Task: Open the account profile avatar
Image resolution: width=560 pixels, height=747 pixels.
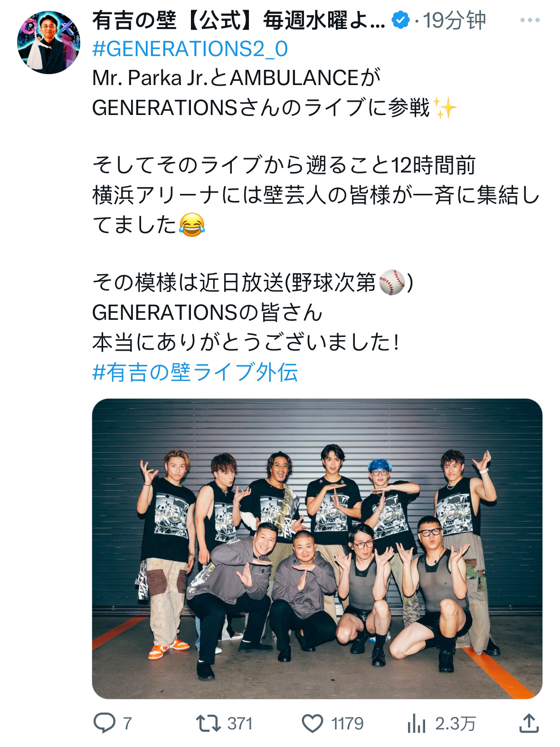Action: [48, 42]
